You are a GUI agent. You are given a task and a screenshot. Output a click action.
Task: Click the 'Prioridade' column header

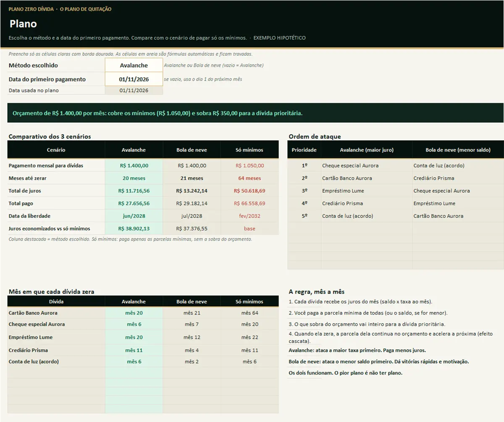(x=304, y=150)
